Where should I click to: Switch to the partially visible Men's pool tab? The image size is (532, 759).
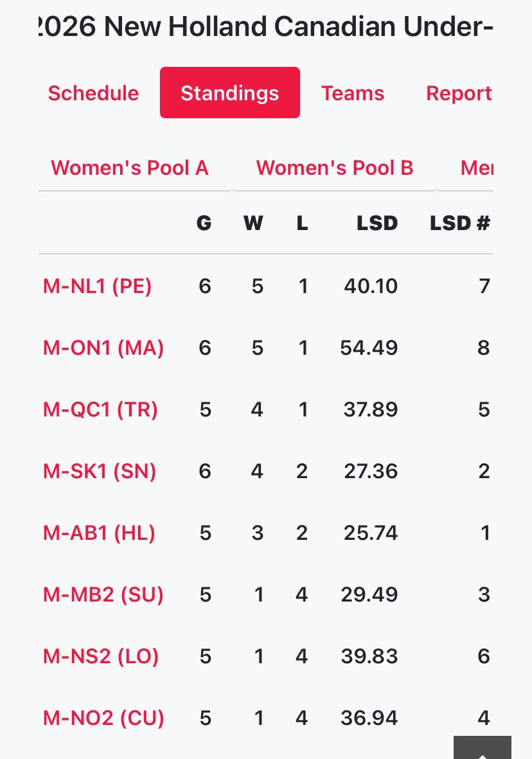coord(477,168)
